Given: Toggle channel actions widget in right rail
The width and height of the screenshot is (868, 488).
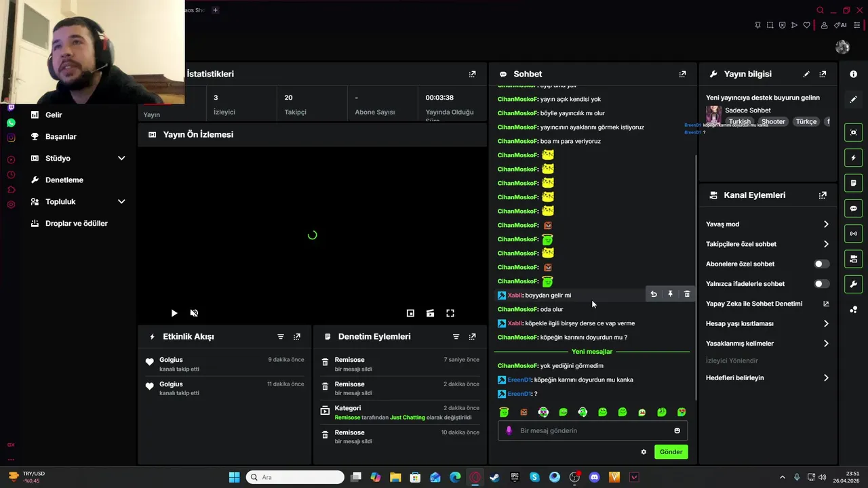Looking at the screenshot, I should [853, 259].
